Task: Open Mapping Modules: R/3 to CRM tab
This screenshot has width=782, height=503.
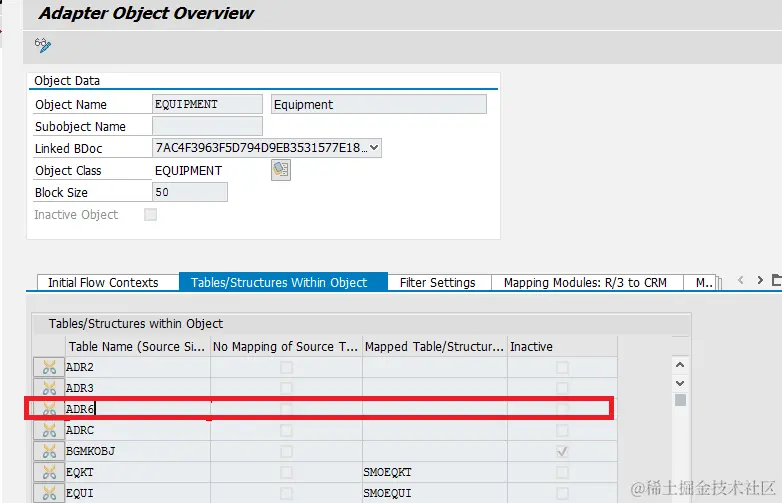Action: (586, 283)
